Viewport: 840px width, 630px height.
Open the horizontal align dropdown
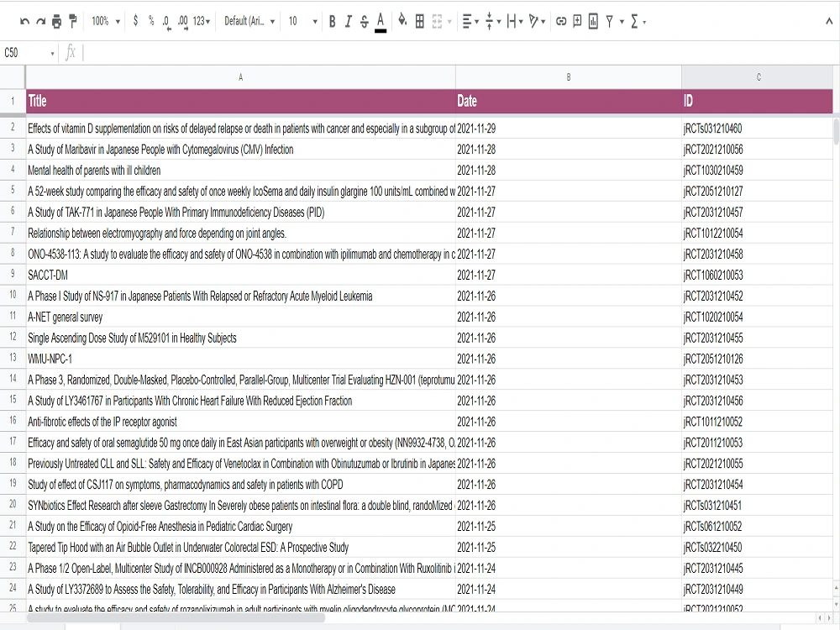tap(470, 22)
